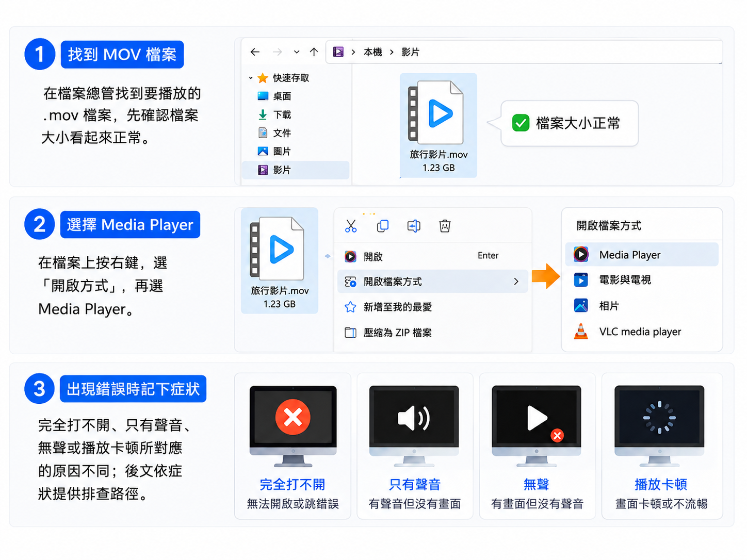This screenshot has width=747, height=560.
Task: Click the 選擇 Media Player step heading
Action: (130, 225)
